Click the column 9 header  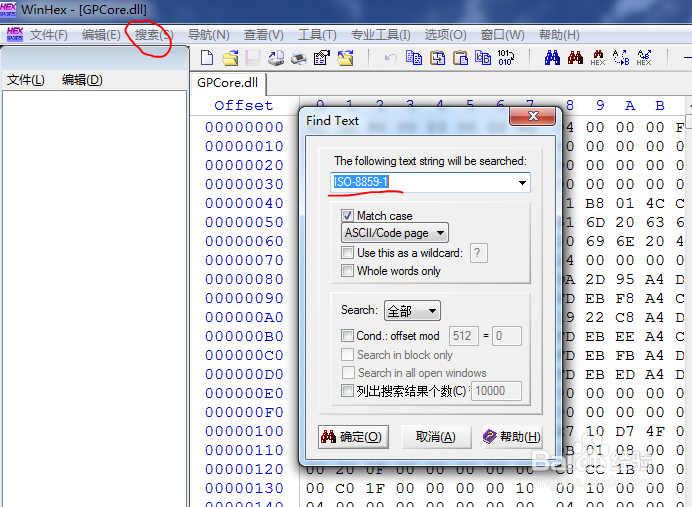pyautogui.click(x=600, y=105)
